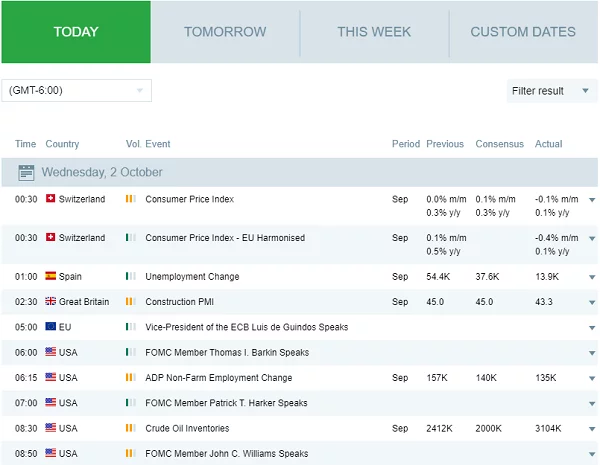This screenshot has height=465, width=600.
Task: Click volatility bars for Swiss Consumer Price Index
Action: pyautogui.click(x=130, y=199)
